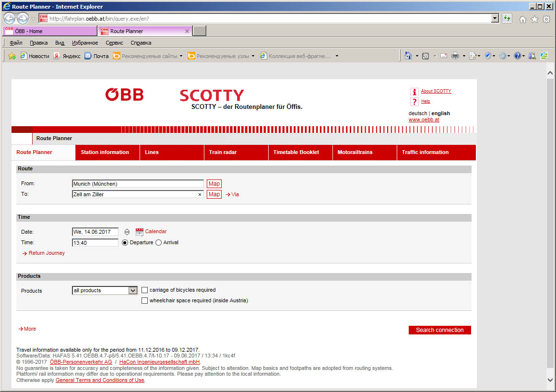556x392 pixels.
Task: Expand the Коллекция веб-фрагментов dropdown
Action: (337, 56)
